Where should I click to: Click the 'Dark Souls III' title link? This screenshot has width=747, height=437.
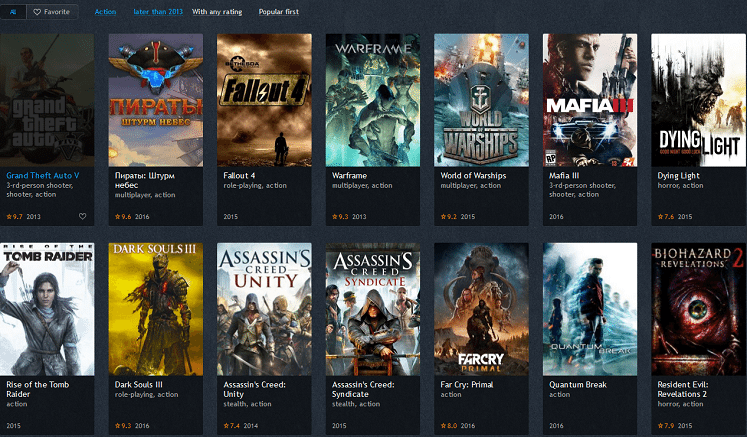coord(139,385)
